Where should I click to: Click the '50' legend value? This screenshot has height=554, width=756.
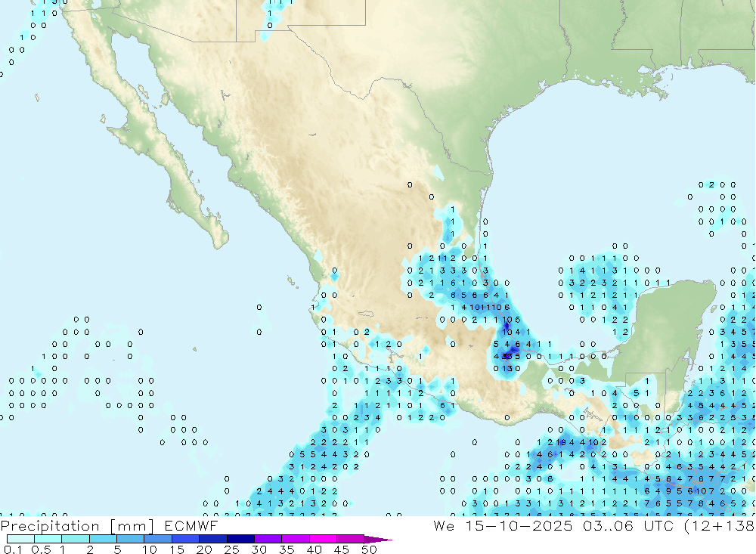[369, 549]
